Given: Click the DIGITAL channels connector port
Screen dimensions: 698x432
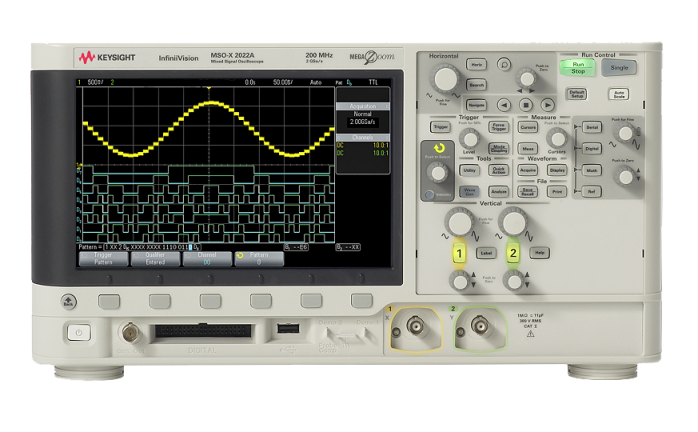Looking at the screenshot, I should click(x=203, y=331).
